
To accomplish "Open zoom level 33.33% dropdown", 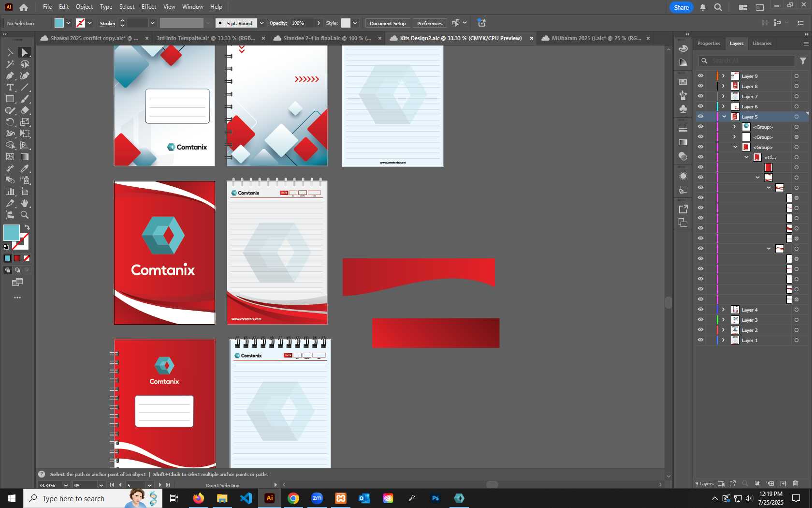I will click(x=66, y=485).
